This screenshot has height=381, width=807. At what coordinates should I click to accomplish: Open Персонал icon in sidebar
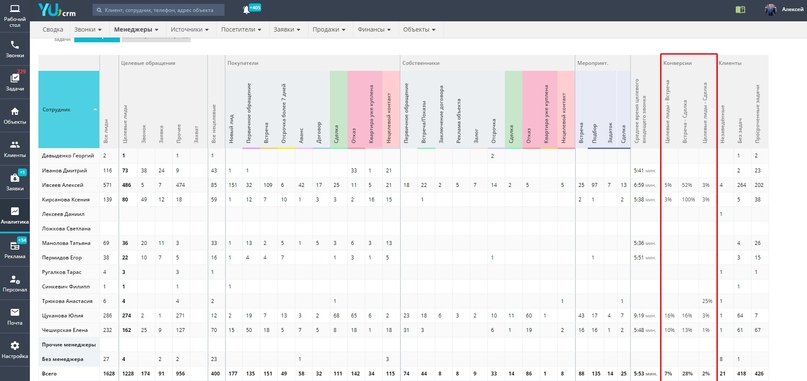(15, 279)
